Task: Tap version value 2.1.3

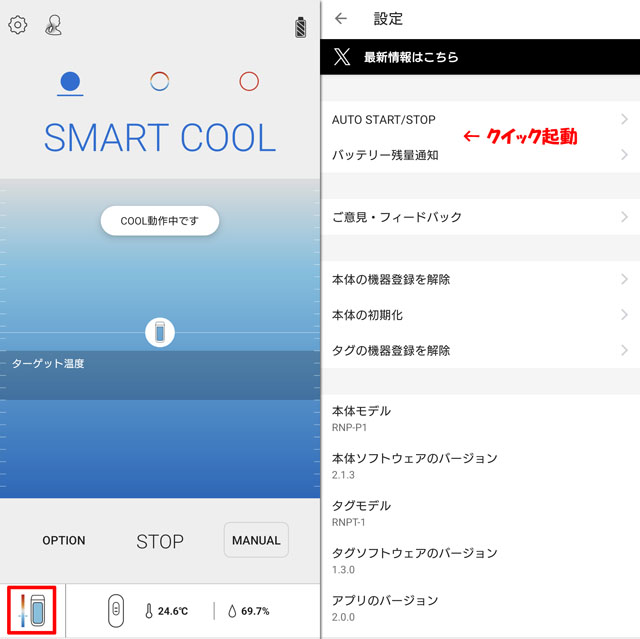Action: (343, 475)
